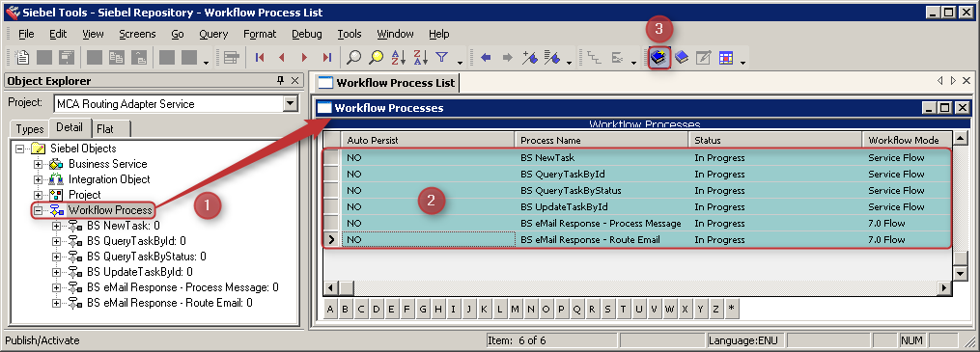
Task: Open the File menu
Action: (26, 34)
